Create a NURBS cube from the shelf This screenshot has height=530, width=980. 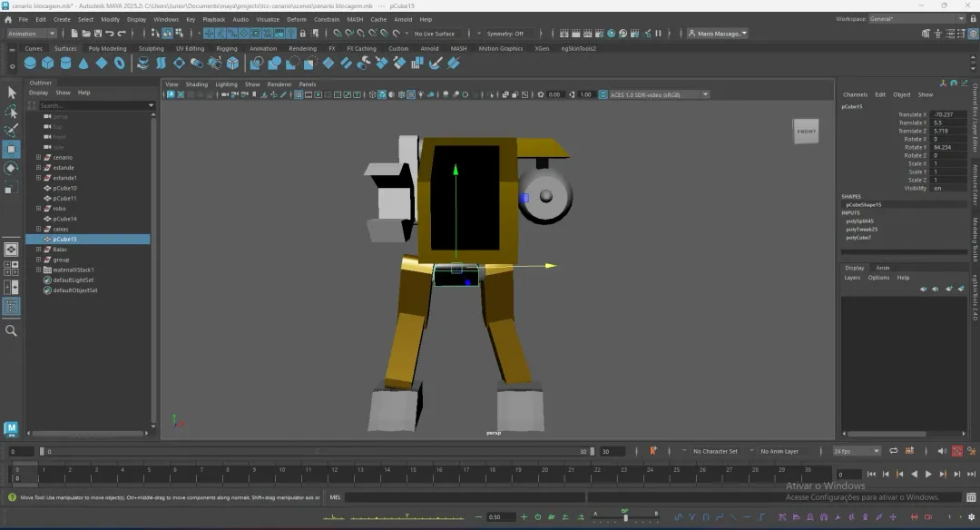47,64
